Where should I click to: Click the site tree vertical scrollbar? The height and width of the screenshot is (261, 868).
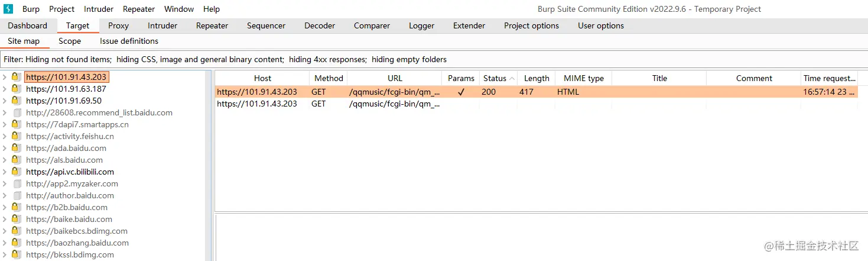pyautogui.click(x=208, y=166)
